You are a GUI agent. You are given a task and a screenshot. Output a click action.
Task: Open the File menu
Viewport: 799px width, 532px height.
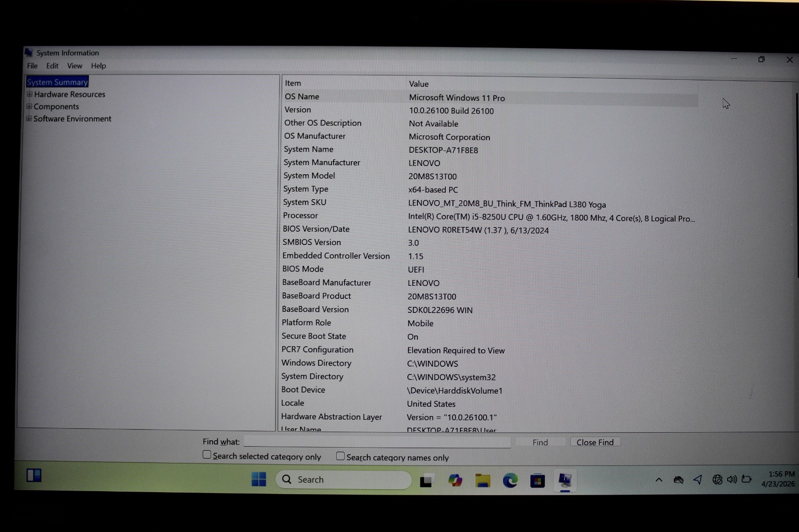tap(32, 66)
